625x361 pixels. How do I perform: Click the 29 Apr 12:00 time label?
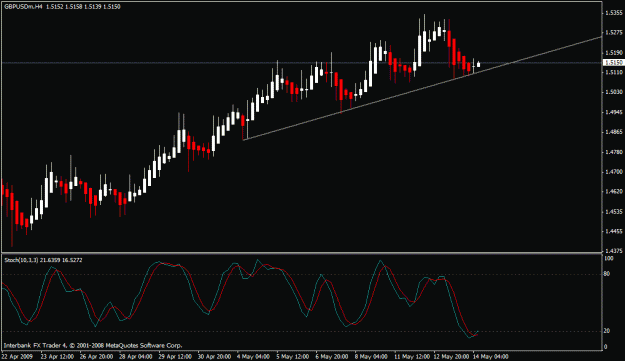click(x=175, y=356)
